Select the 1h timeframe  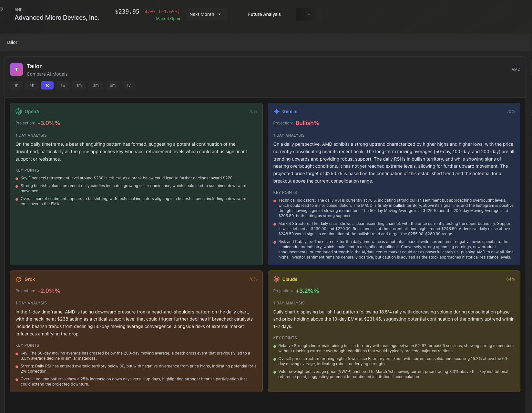(x=16, y=85)
